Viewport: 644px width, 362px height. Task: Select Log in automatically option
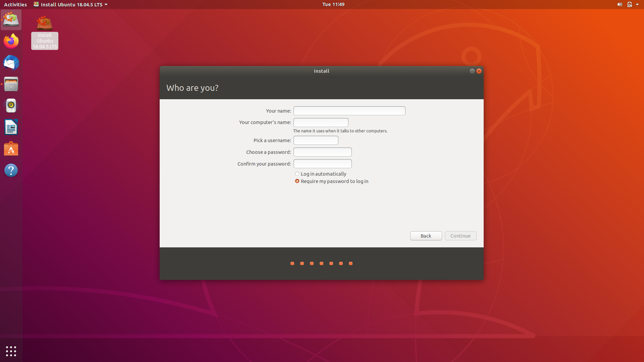click(297, 174)
